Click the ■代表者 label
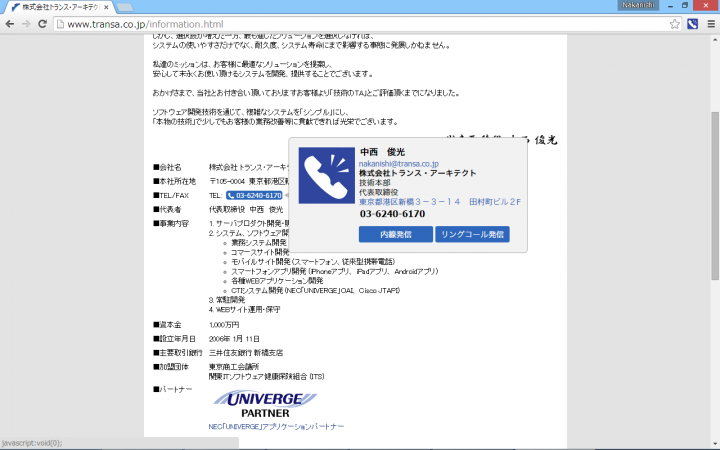Viewport: 720px width, 450px height. point(167,209)
